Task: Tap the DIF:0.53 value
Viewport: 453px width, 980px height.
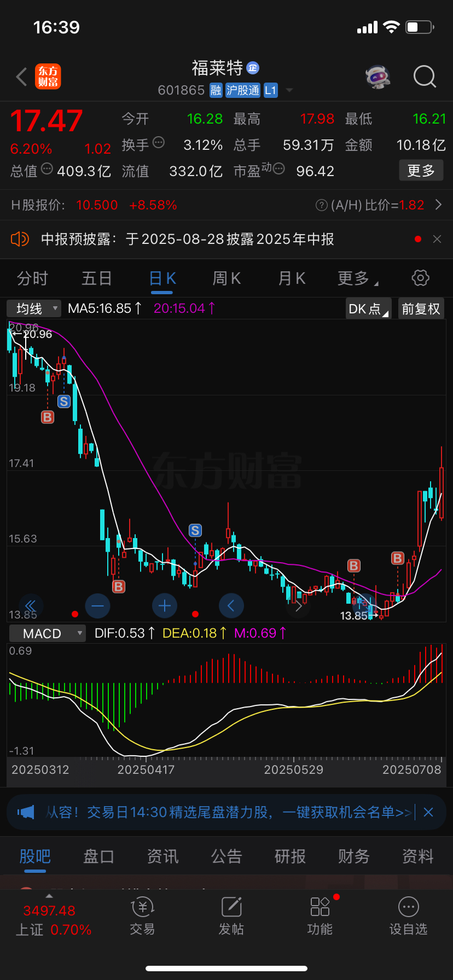Action: tap(125, 633)
